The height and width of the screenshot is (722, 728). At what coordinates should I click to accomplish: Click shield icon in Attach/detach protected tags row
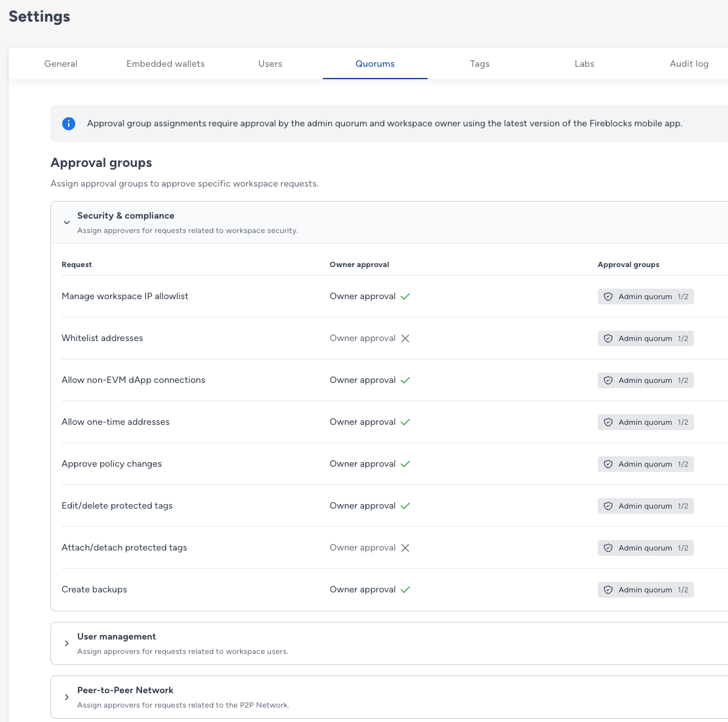608,548
